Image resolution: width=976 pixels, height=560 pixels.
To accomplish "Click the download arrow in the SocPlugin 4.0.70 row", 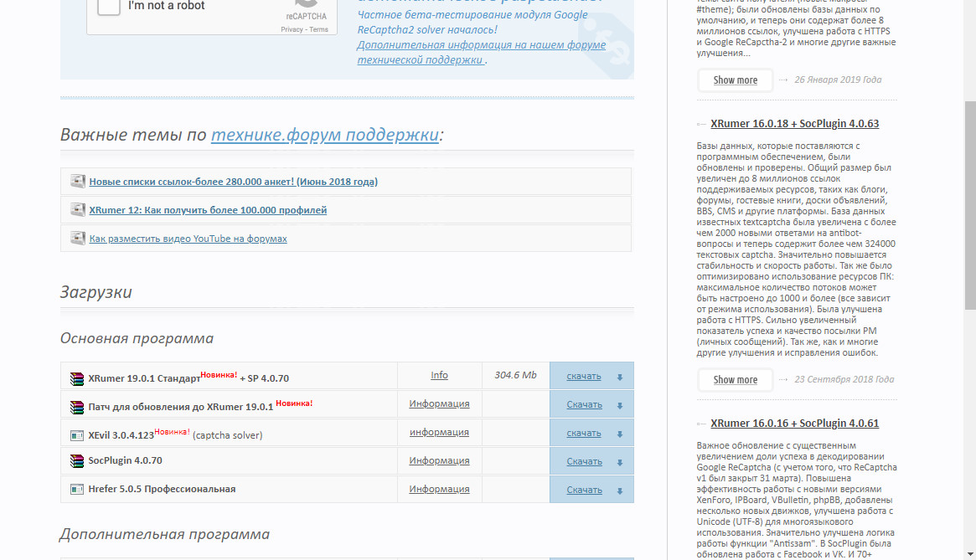I will (620, 462).
